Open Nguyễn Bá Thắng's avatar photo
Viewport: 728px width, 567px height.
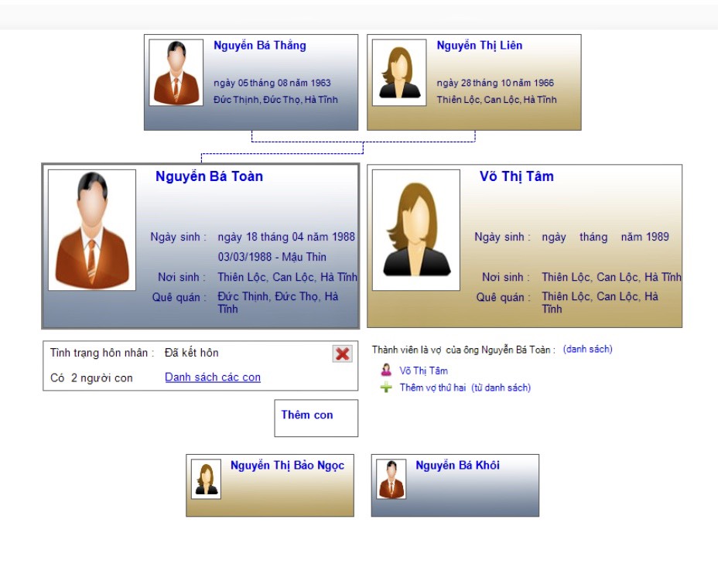[176, 73]
